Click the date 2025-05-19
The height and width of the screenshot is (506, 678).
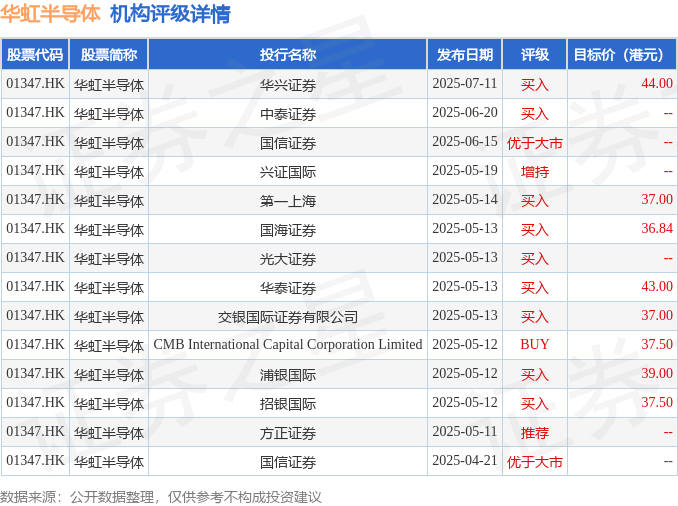[465, 170]
